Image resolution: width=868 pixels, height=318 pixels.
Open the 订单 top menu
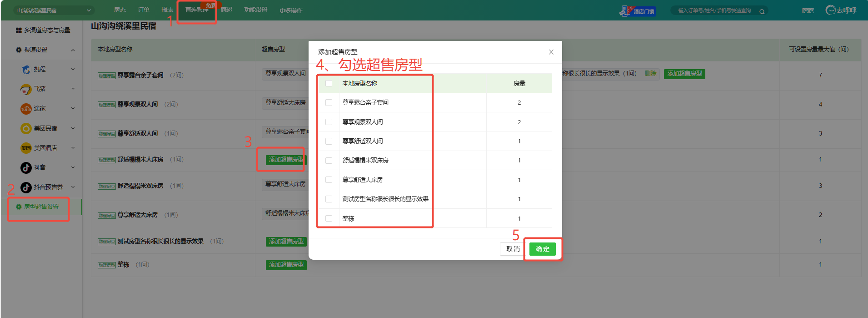pos(144,10)
